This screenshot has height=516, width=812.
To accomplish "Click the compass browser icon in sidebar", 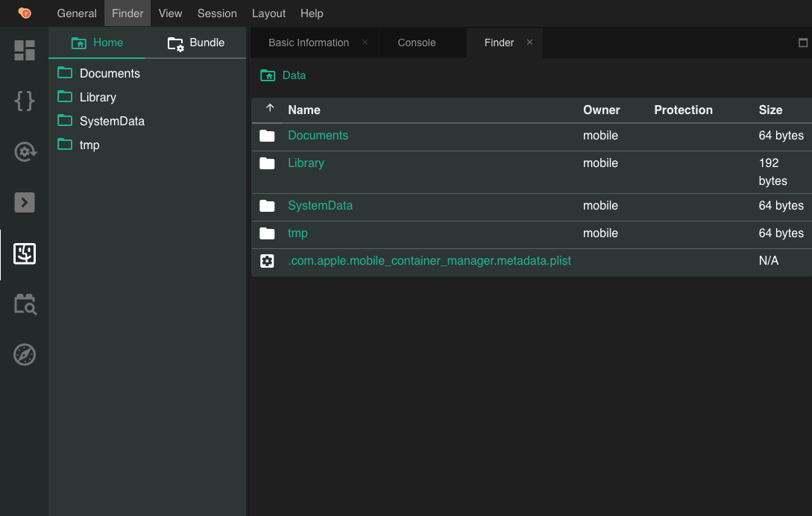I will [25, 354].
